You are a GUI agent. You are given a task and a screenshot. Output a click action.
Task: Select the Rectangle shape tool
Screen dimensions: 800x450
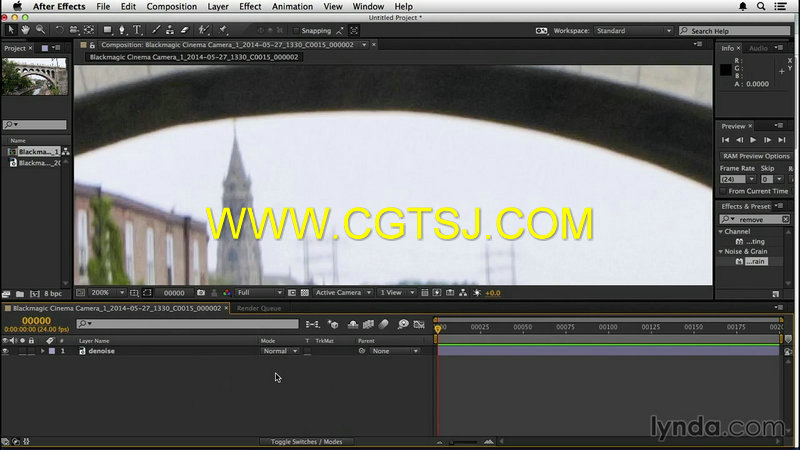pos(108,30)
